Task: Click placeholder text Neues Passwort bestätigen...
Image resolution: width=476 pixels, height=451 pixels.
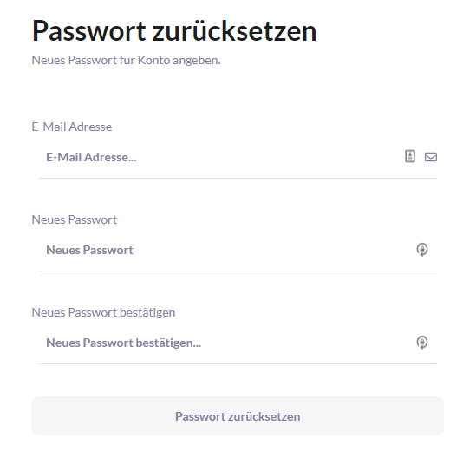Action: [124, 343]
